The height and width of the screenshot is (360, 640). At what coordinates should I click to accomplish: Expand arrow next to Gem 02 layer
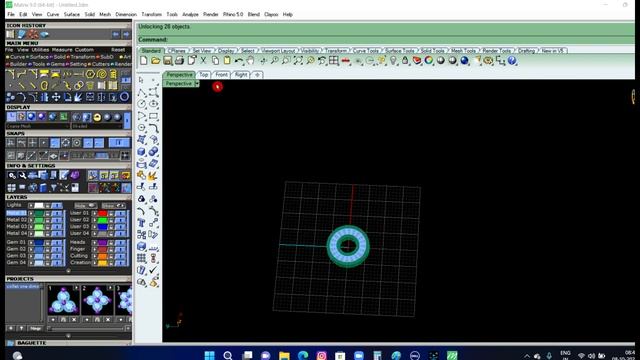(31, 249)
